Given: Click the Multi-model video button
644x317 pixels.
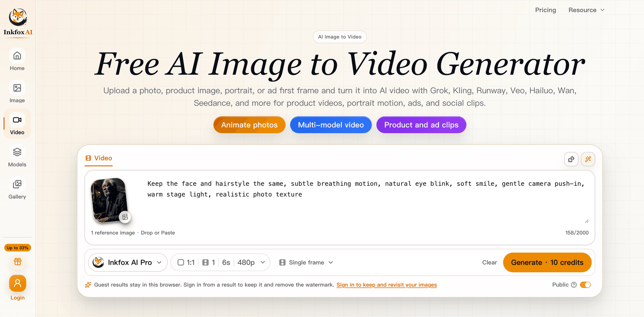Looking at the screenshot, I should (331, 125).
